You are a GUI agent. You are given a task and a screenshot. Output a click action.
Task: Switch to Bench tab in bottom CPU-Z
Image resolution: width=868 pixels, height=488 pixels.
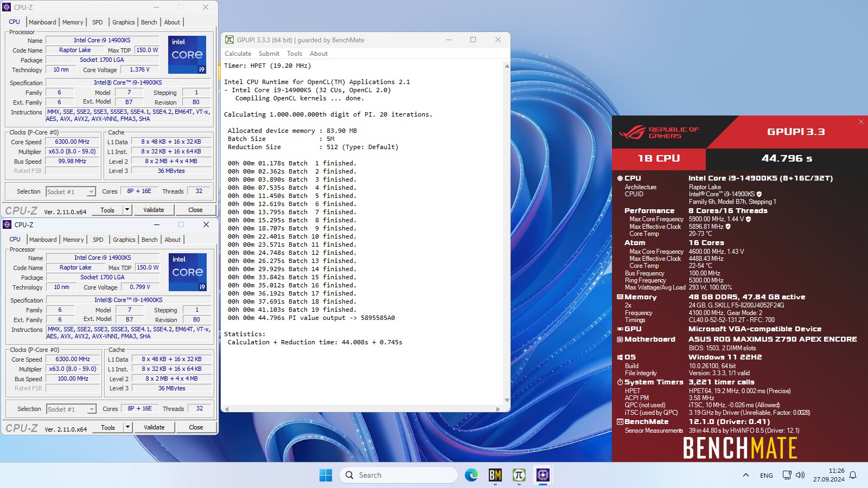point(150,240)
